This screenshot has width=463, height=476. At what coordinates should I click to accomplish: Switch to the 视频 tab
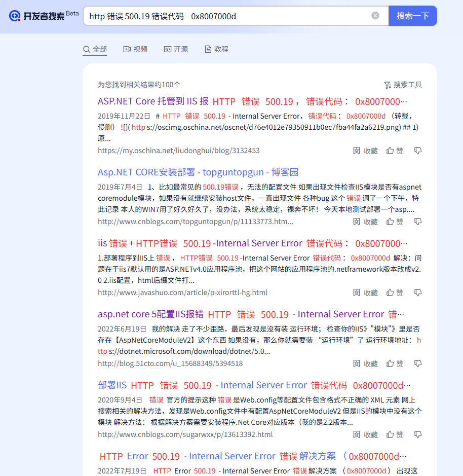[135, 49]
